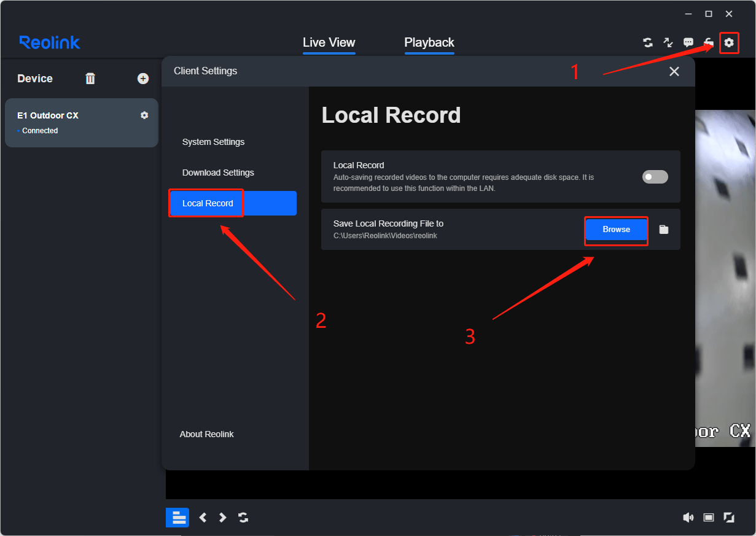Open the message chat bubble icon
This screenshot has width=756, height=536.
tap(688, 42)
